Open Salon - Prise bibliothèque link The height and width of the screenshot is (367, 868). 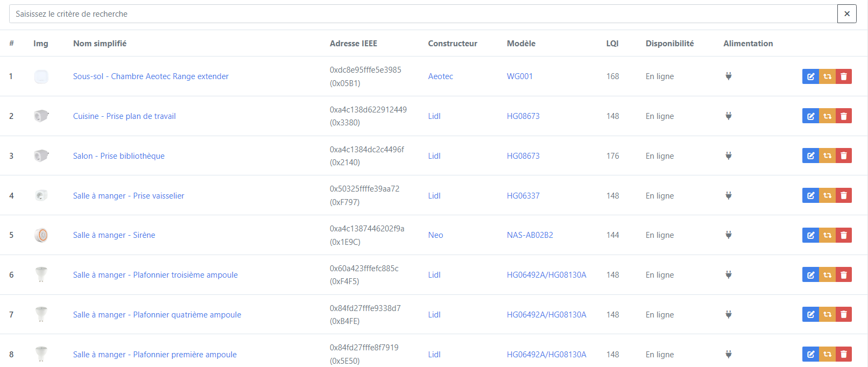coord(119,156)
